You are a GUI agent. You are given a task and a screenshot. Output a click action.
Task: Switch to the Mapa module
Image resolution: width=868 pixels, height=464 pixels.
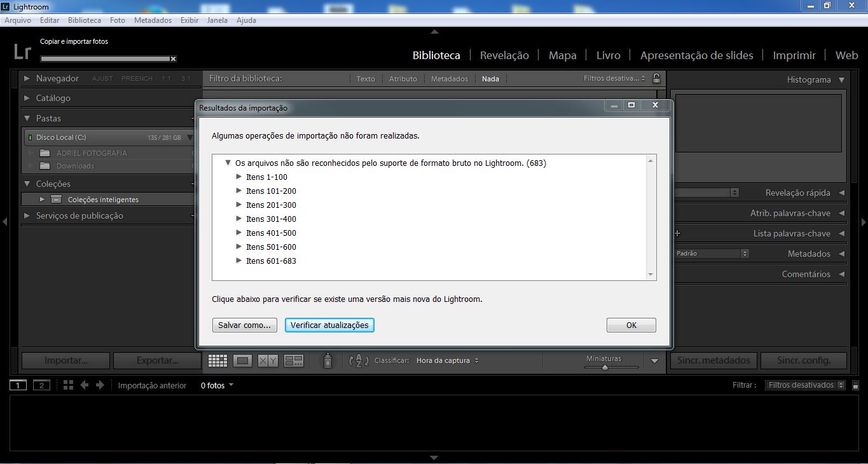pyautogui.click(x=563, y=55)
